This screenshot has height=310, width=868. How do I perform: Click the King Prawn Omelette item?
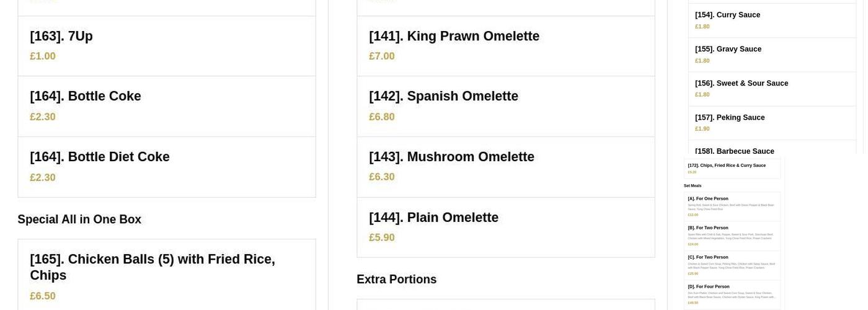point(454,37)
